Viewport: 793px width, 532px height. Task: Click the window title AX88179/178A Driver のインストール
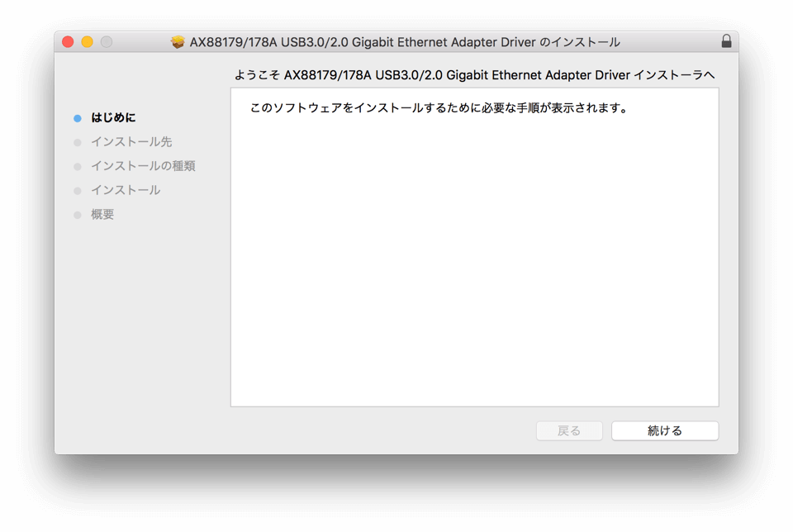pyautogui.click(x=405, y=42)
